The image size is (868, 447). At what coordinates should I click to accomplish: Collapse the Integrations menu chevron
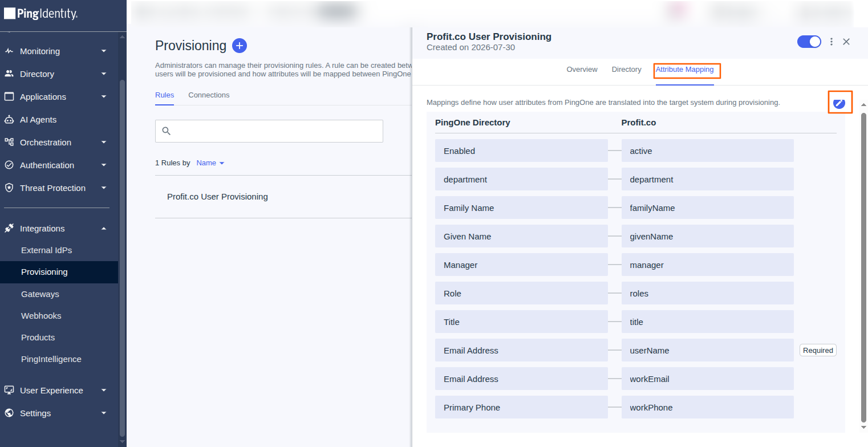click(104, 229)
